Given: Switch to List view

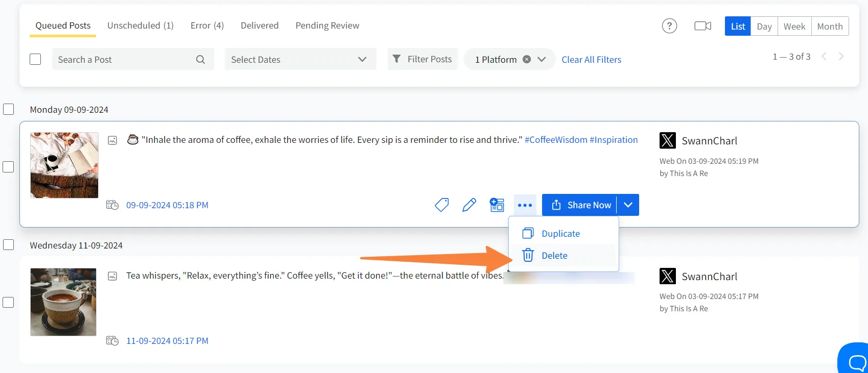Looking at the screenshot, I should click(738, 26).
